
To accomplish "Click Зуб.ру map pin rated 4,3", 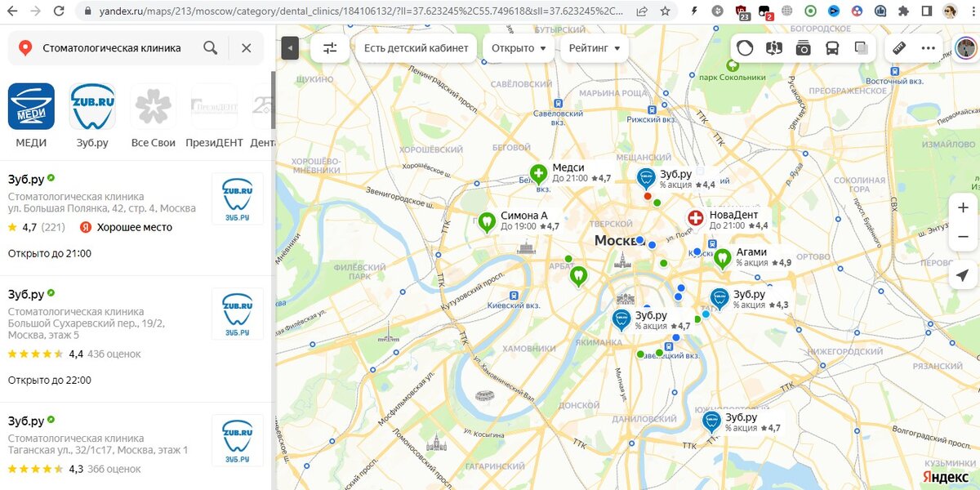I will pos(719,298).
